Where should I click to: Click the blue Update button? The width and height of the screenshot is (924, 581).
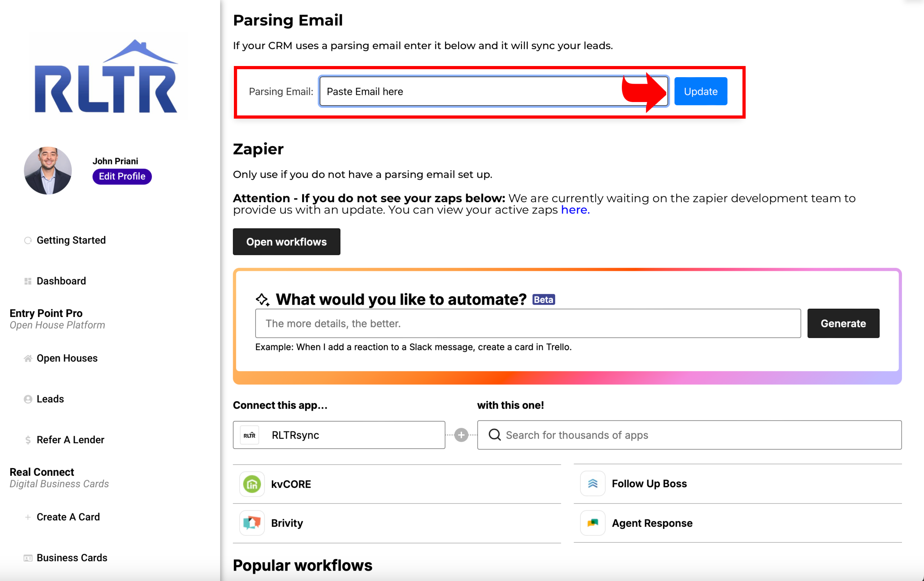point(700,91)
